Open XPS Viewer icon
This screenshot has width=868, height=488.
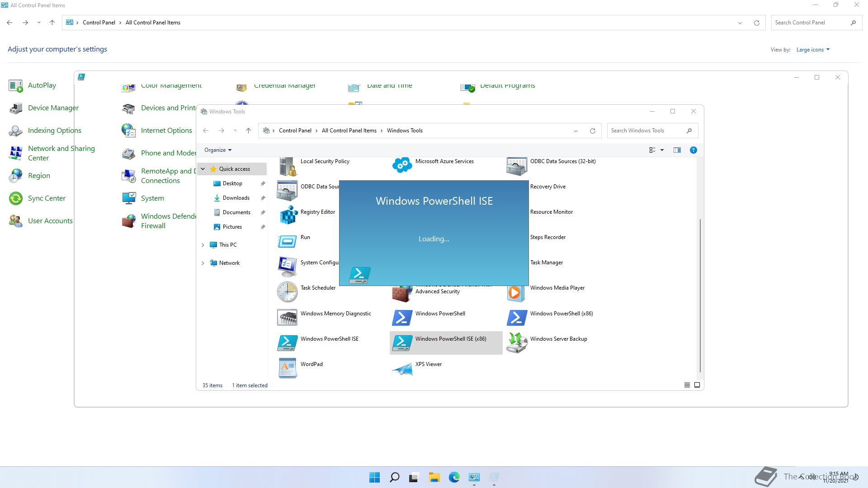[x=402, y=370]
